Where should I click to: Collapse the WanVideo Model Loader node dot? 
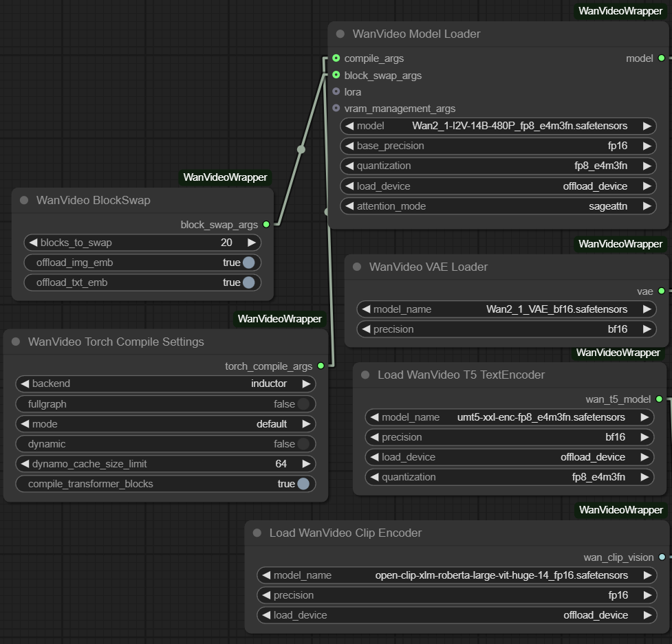tap(340, 34)
